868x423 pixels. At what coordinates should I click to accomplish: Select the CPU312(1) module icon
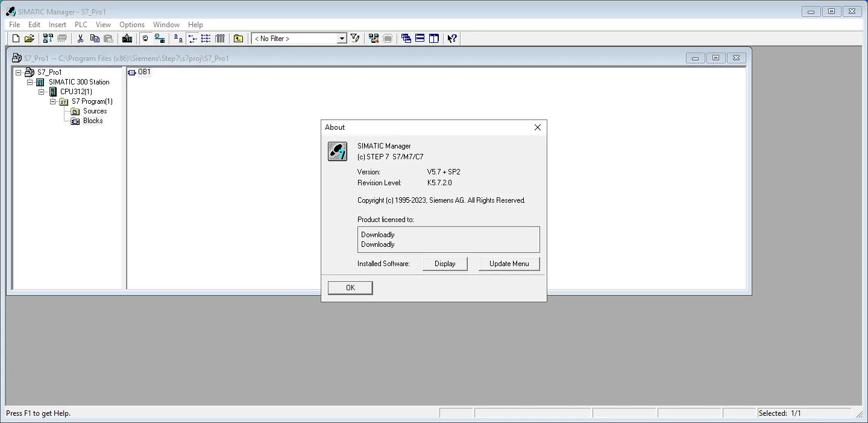tap(53, 92)
